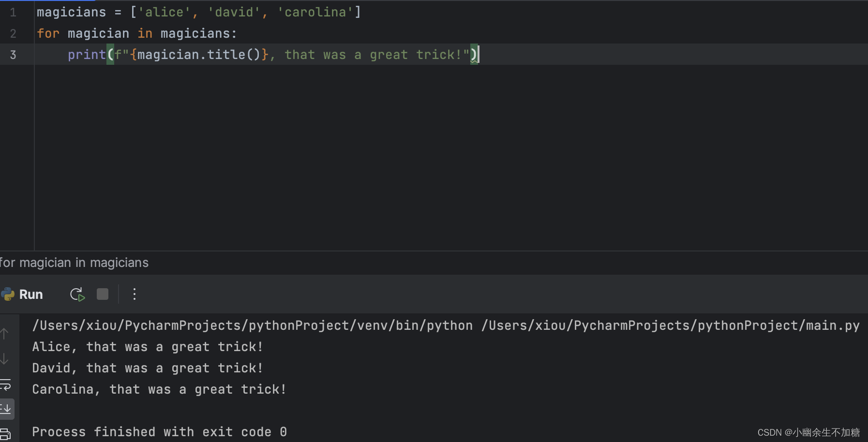The image size is (868, 442).
Task: Click the closing parenthesis at end of line 3
Action: (474, 55)
